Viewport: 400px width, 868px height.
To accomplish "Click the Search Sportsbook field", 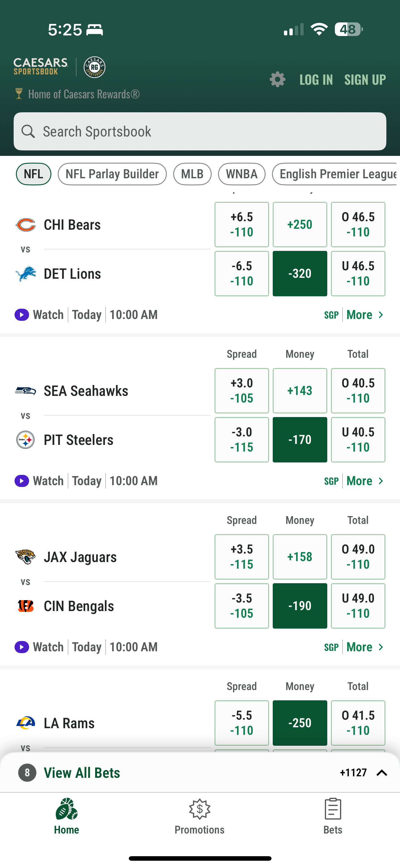I will click(x=200, y=131).
